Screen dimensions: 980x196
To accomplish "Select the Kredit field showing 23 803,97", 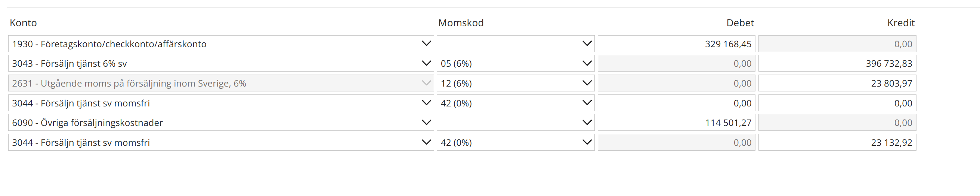I will point(837,83).
